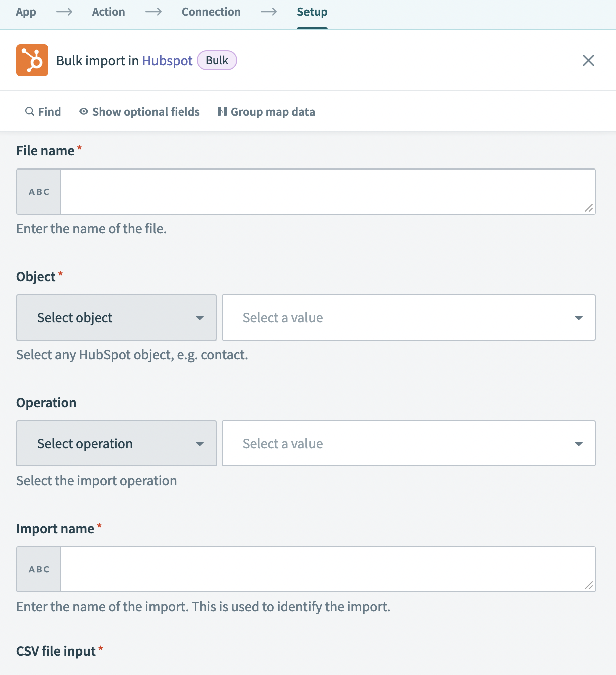The height and width of the screenshot is (675, 616).
Task: Open the Hubspot link in the header
Action: click(167, 60)
